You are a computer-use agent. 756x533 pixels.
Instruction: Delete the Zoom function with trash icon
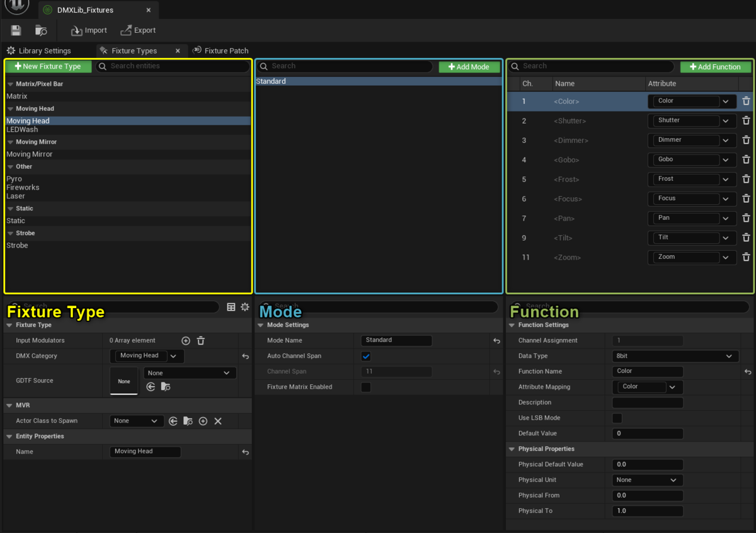[x=746, y=257]
